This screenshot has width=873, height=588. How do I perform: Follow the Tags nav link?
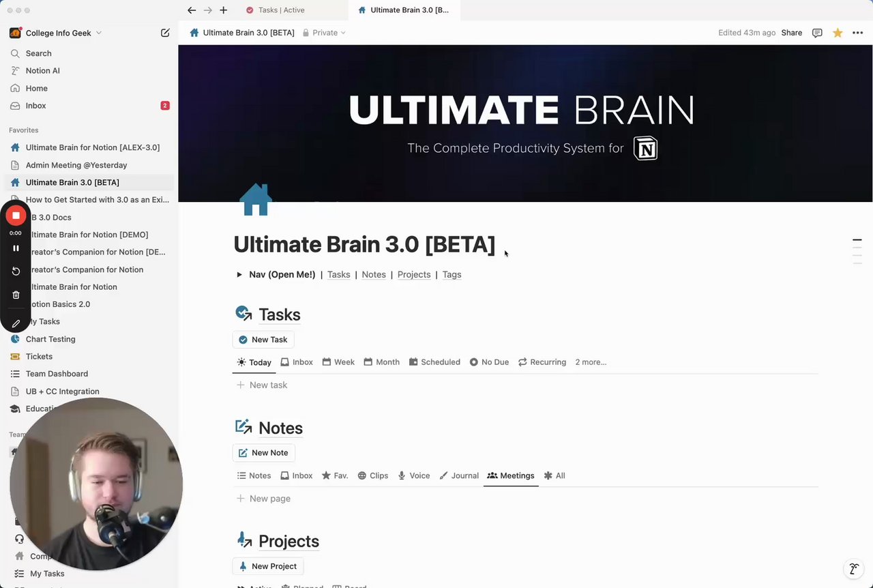pos(452,275)
